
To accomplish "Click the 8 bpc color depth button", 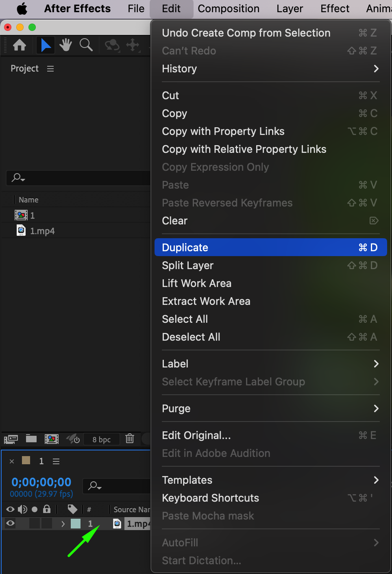I will pyautogui.click(x=101, y=439).
